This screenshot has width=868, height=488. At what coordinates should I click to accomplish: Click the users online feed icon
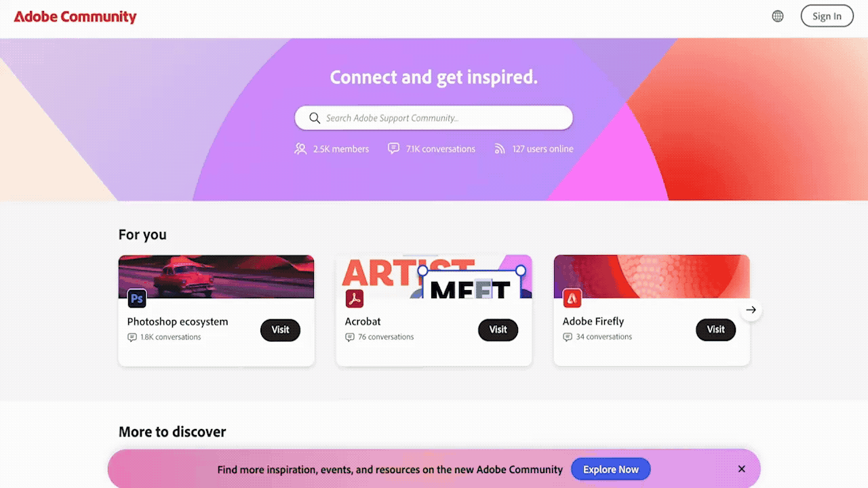[500, 148]
